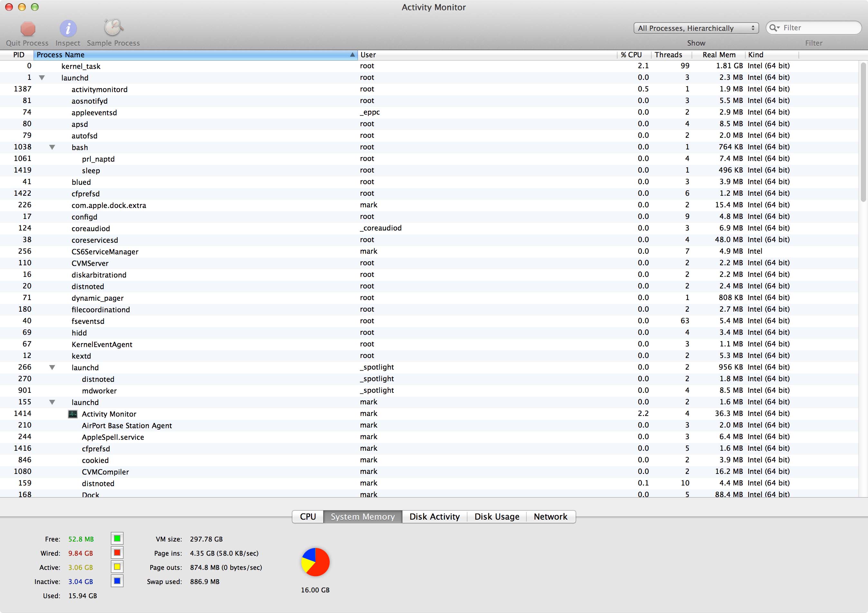Select cfprefsd with PID 1422

(429, 193)
